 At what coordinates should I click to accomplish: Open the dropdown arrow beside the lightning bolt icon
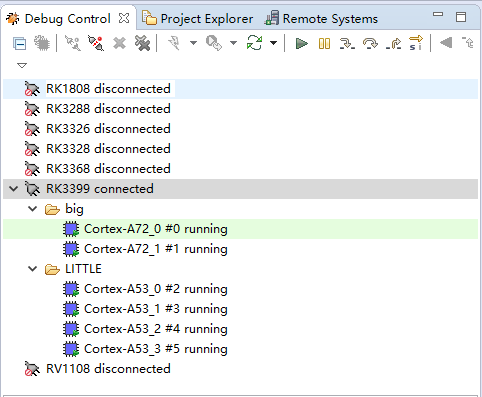click(193, 43)
